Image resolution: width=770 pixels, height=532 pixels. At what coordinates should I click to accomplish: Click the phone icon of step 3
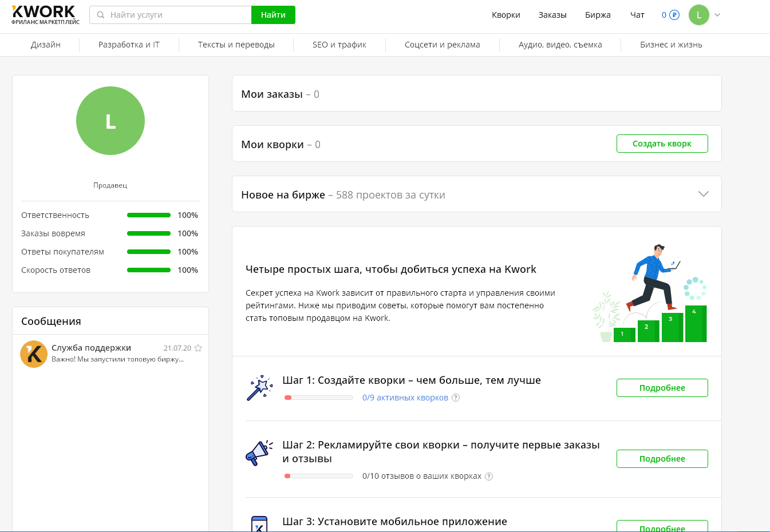point(259,523)
